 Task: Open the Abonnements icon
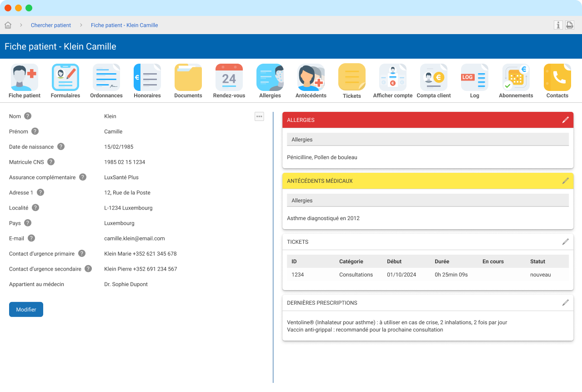[516, 77]
